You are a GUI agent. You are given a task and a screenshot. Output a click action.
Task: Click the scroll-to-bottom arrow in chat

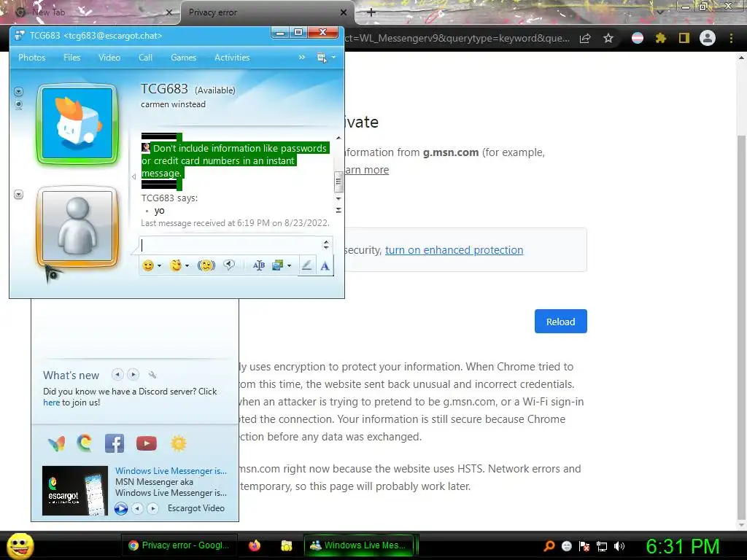coord(338,210)
